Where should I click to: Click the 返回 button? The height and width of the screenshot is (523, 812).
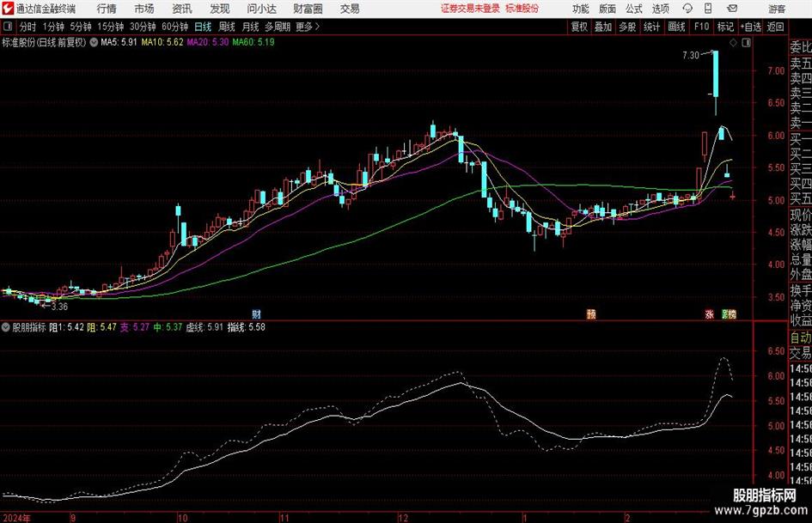point(776,27)
